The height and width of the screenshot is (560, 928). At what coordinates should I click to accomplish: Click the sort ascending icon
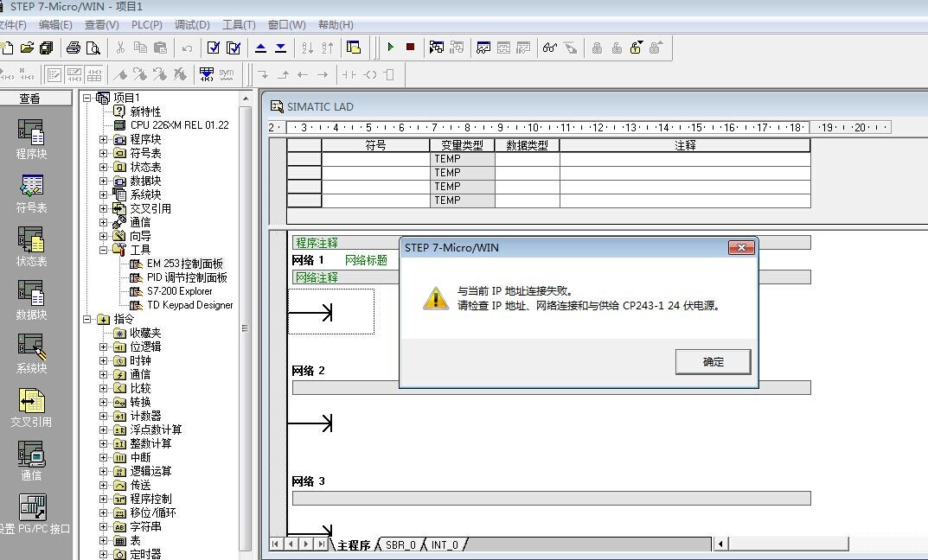coord(307,48)
